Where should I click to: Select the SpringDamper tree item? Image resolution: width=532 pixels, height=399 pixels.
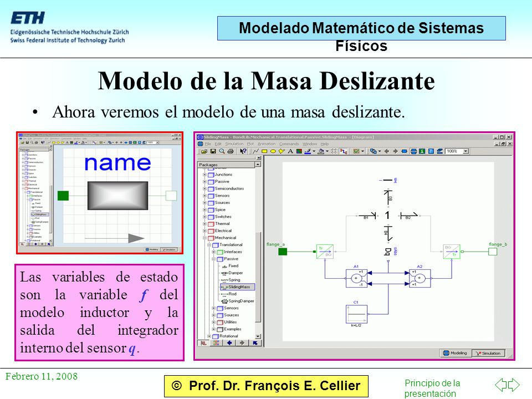238,301
